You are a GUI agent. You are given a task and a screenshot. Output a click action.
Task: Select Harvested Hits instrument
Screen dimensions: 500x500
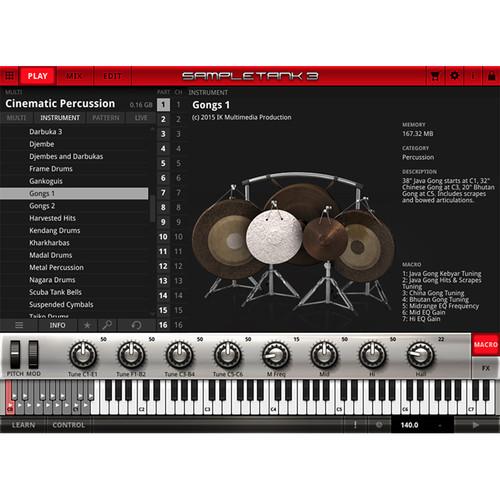[74, 218]
